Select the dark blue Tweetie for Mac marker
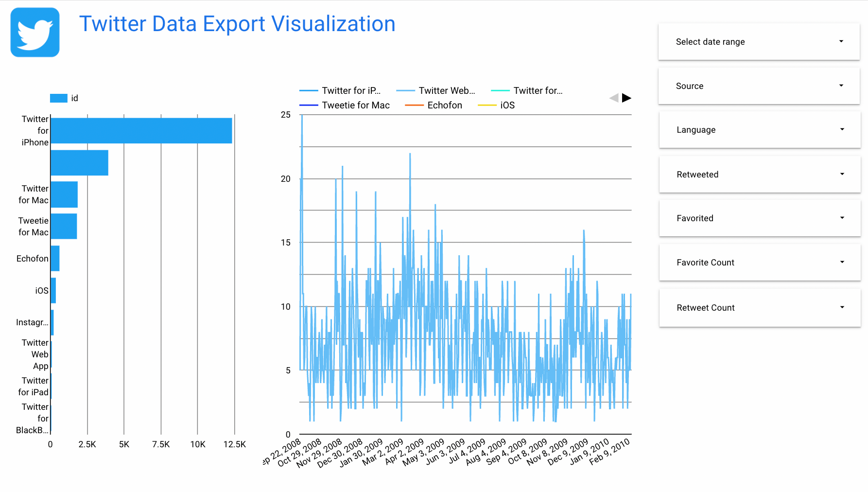Screen dimensions: 868x492 [309, 105]
